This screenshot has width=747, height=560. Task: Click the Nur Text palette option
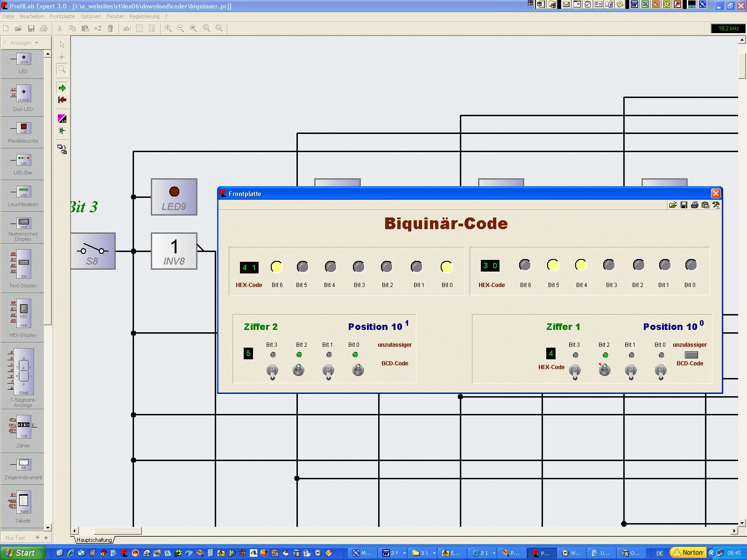click(x=15, y=538)
